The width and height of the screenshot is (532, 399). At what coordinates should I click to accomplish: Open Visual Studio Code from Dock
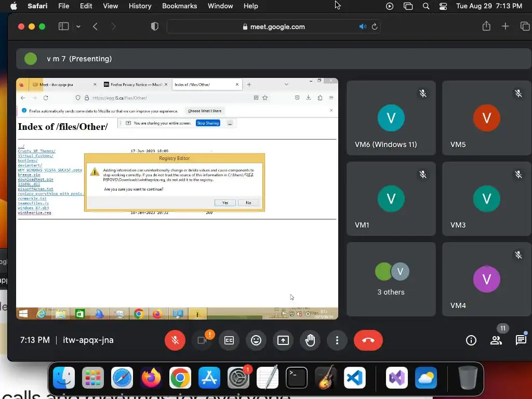click(354, 378)
